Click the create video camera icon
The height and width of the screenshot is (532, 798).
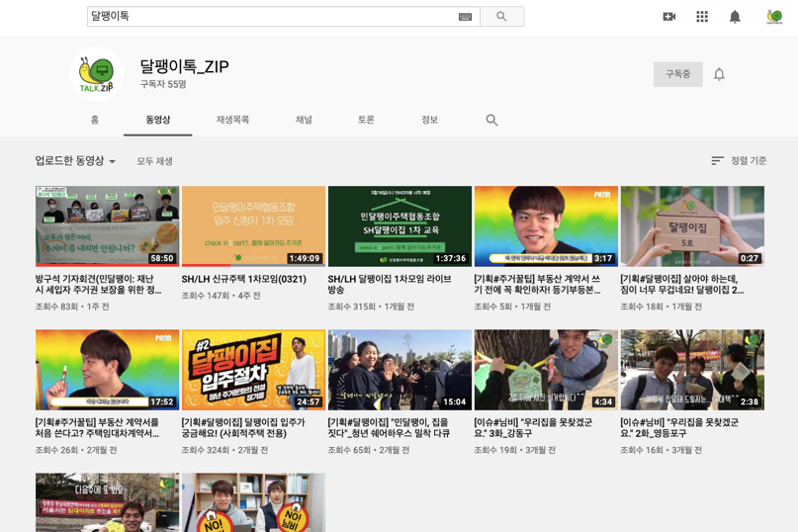point(669,17)
